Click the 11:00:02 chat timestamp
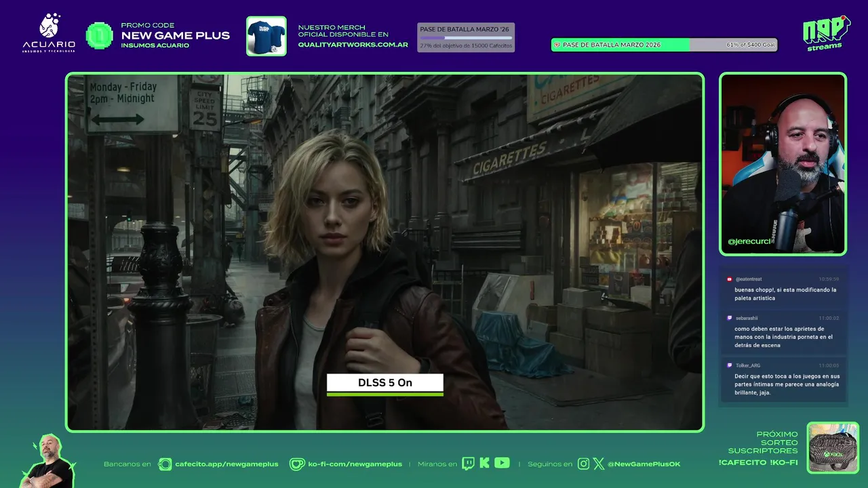Viewport: 868px width, 488px height. [829, 318]
